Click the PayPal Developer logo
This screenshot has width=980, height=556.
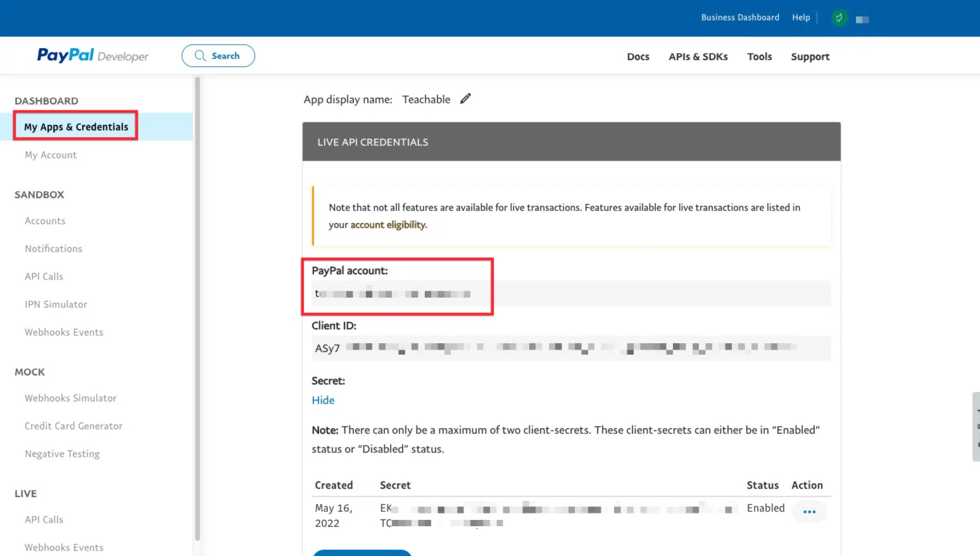[92, 56]
